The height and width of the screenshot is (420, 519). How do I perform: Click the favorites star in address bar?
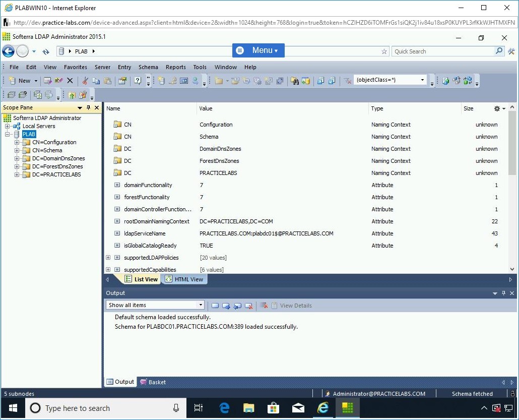point(384,51)
